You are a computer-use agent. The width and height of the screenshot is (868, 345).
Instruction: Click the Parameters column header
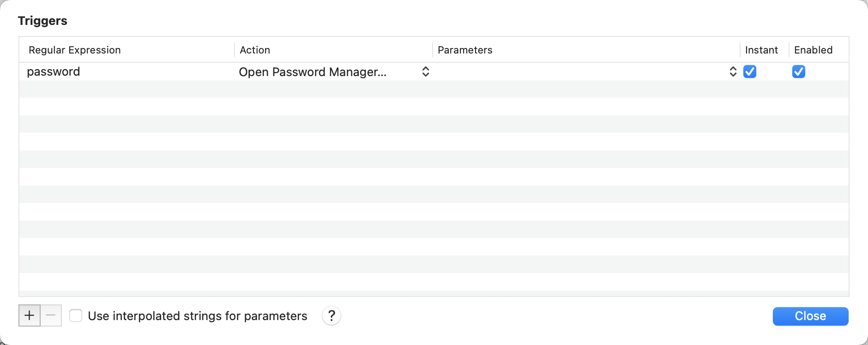pyautogui.click(x=465, y=50)
